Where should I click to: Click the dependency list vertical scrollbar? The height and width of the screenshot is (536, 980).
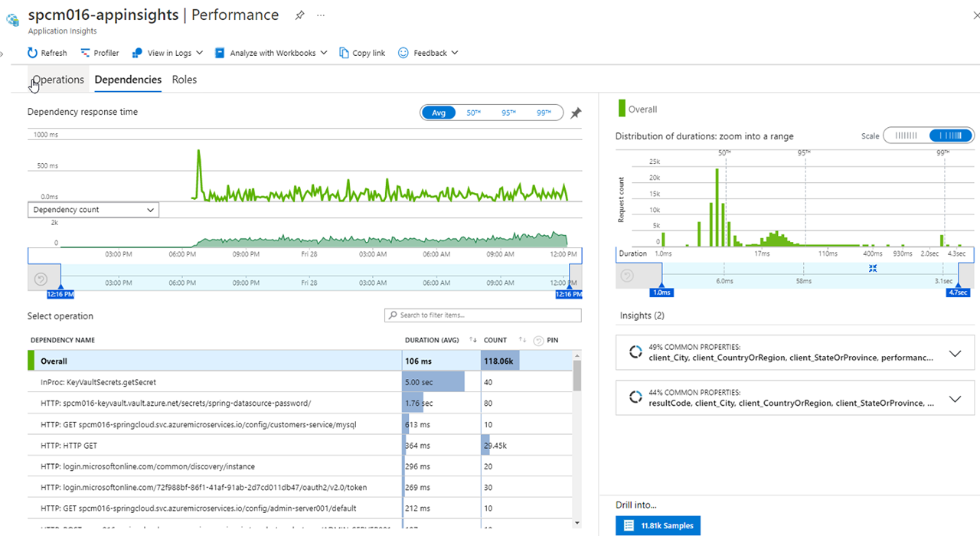[x=577, y=374]
